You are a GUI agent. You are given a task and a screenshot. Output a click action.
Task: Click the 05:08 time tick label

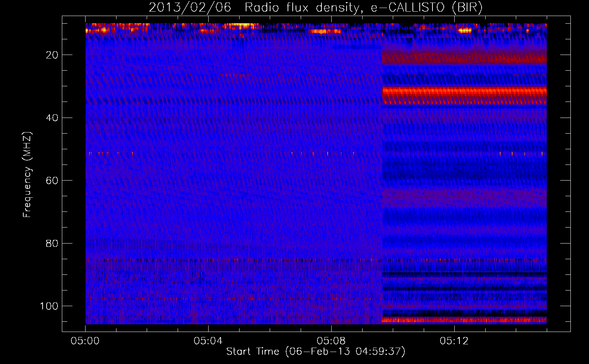(x=331, y=341)
